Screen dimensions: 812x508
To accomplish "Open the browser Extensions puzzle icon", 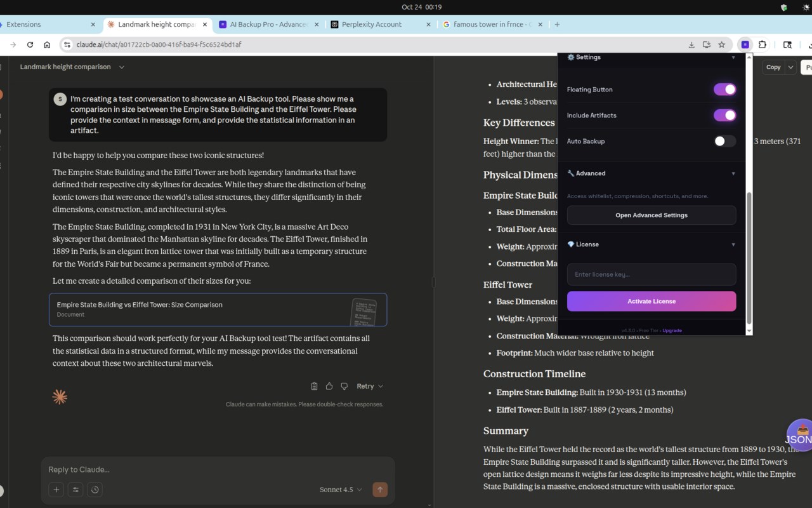I will tap(763, 45).
